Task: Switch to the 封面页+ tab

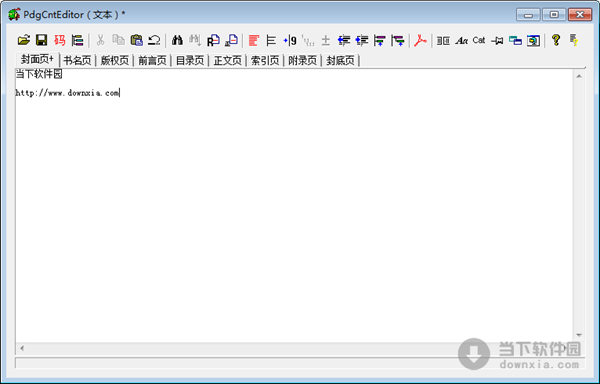Action: coord(38,59)
